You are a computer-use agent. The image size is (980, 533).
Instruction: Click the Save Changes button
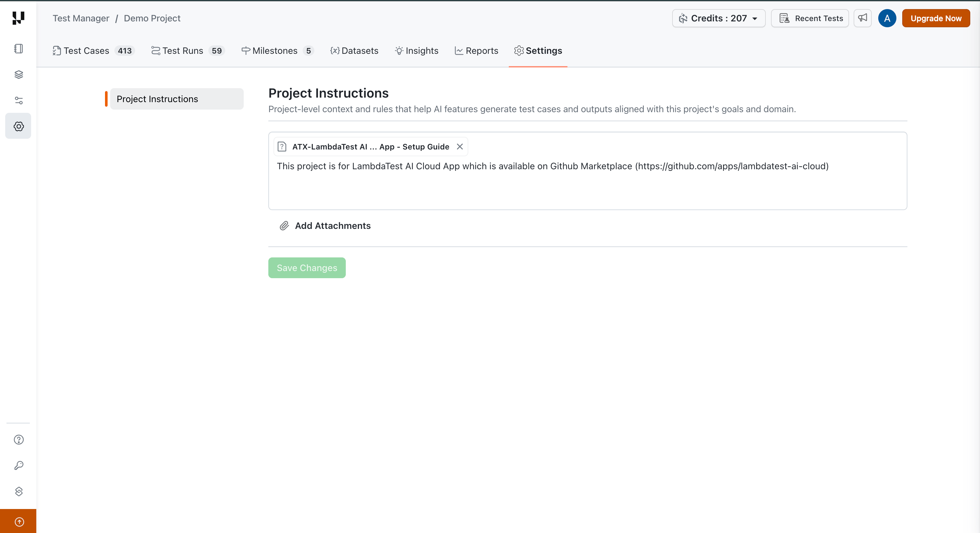click(307, 268)
